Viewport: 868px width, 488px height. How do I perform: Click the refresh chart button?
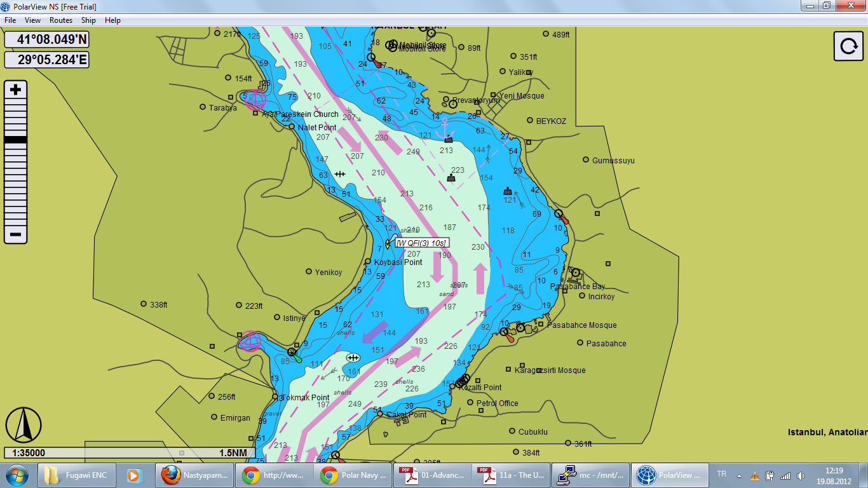pos(848,46)
